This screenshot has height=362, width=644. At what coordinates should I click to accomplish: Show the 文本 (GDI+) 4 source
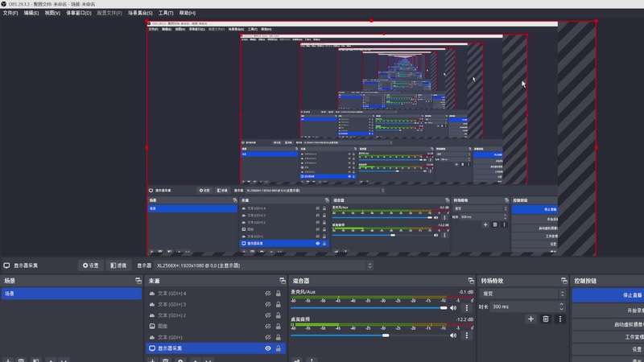[x=268, y=294]
